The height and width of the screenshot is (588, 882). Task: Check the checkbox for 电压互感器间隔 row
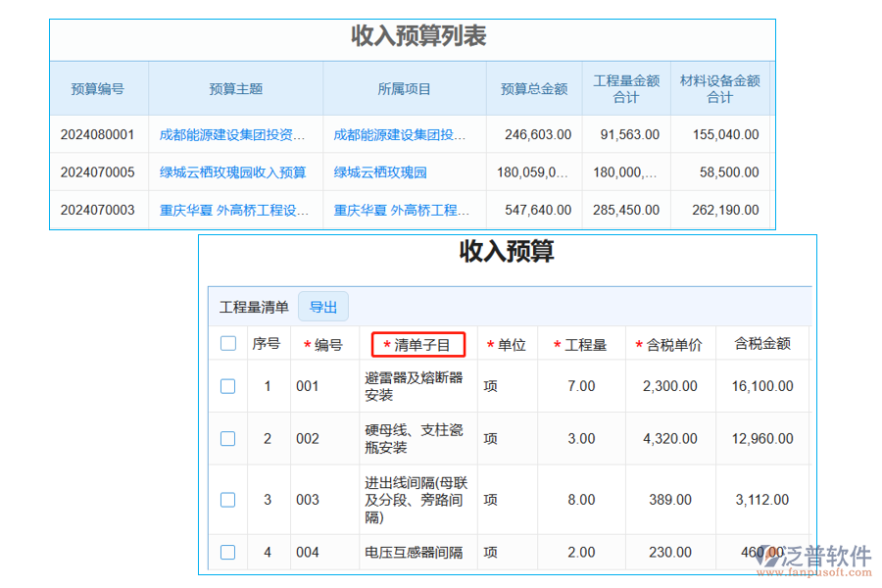click(x=227, y=552)
